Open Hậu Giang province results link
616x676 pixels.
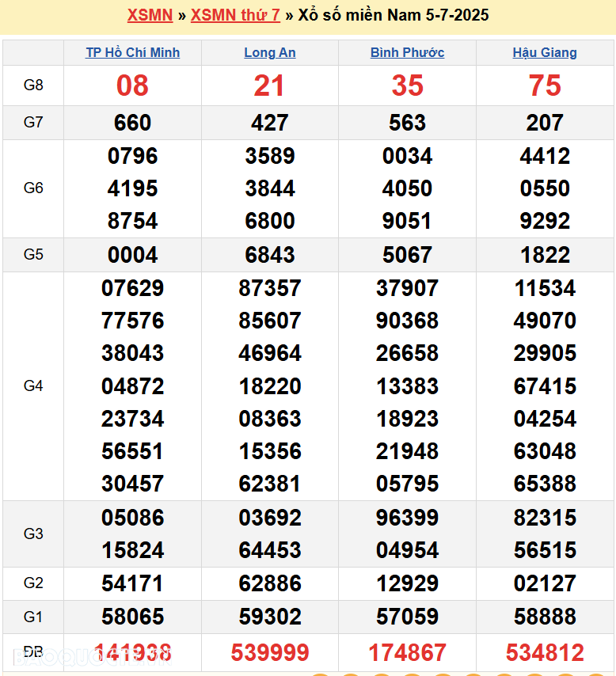545,53
